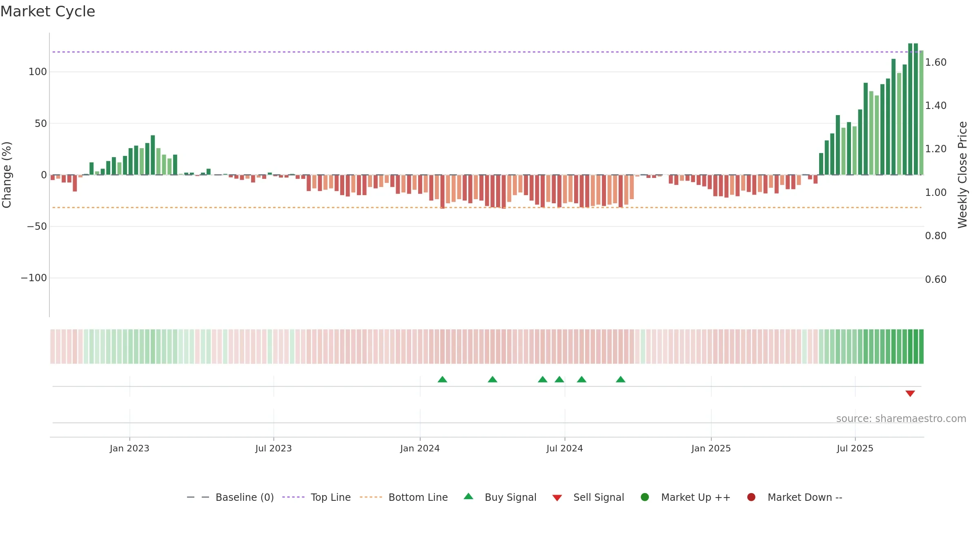Viewport: 980px width, 551px height.
Task: Toggle the Baseline (0) legend label
Action: tap(245, 498)
